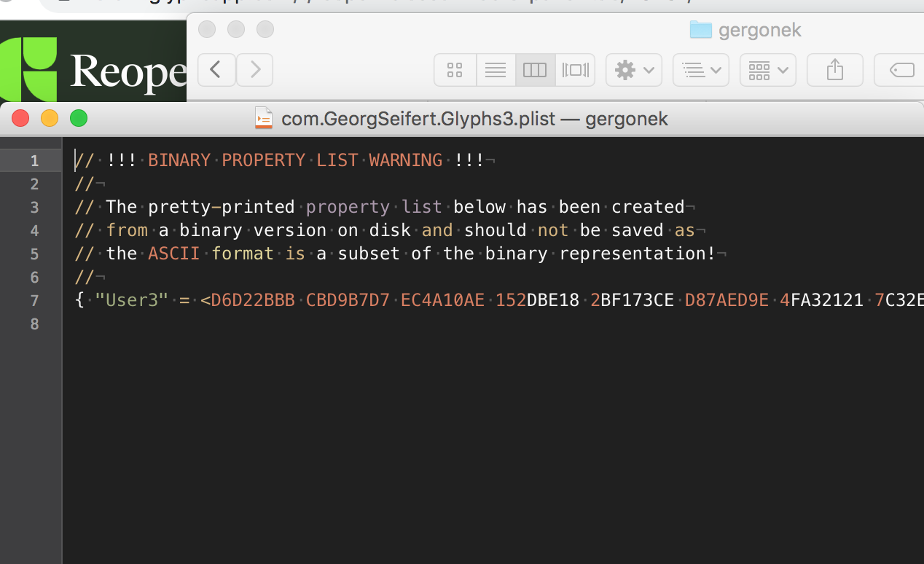Click the green zoom button of editor window
924x564 pixels.
click(x=79, y=118)
